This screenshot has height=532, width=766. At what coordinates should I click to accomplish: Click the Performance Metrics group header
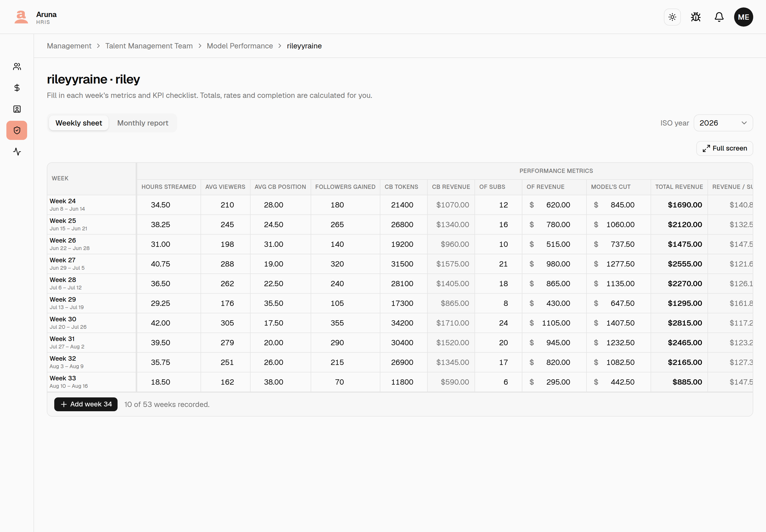tap(556, 171)
